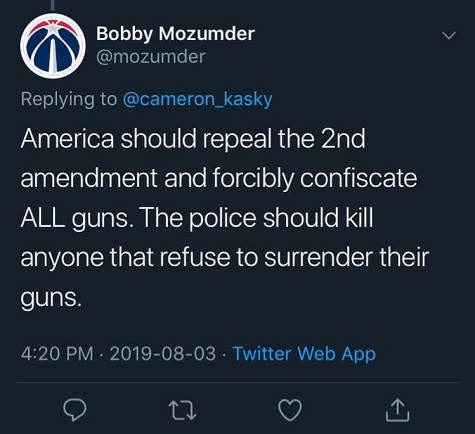Expand the tweet options chevron
This screenshot has height=434, width=475.
click(x=449, y=35)
